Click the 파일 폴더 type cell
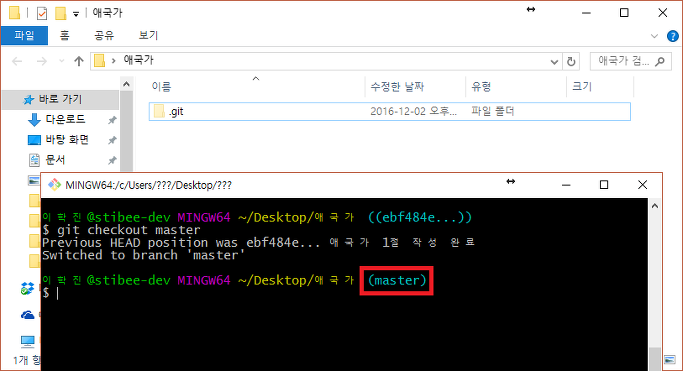The width and height of the screenshot is (683, 371). [x=493, y=111]
